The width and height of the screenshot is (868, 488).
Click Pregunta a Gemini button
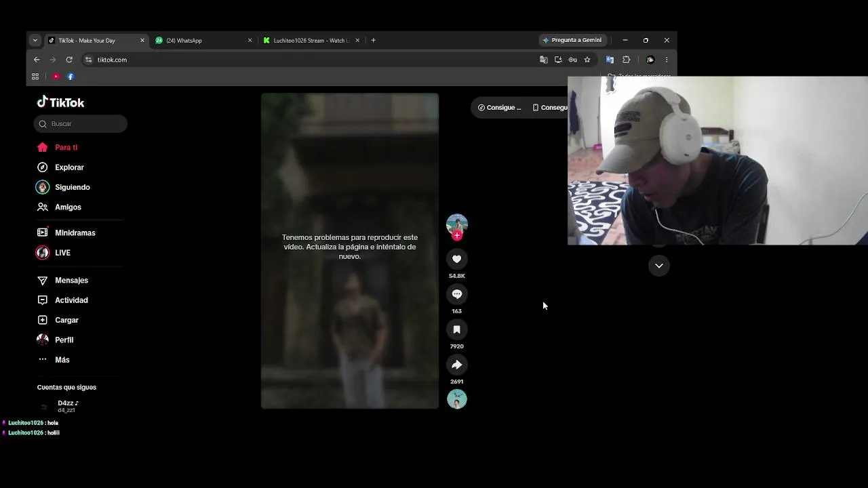pos(572,41)
